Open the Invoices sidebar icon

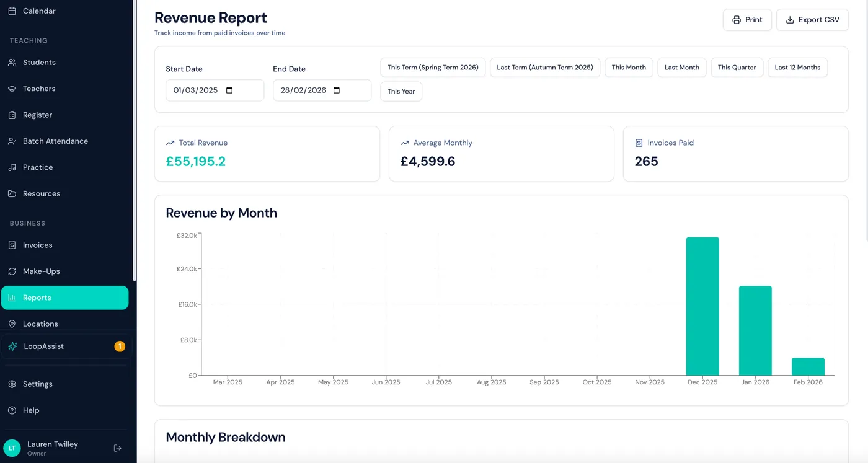coord(12,245)
